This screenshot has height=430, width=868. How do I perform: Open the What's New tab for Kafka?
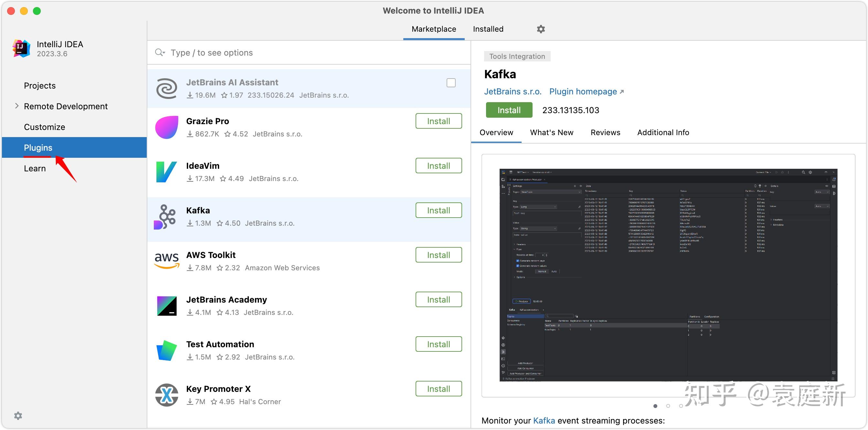click(552, 132)
